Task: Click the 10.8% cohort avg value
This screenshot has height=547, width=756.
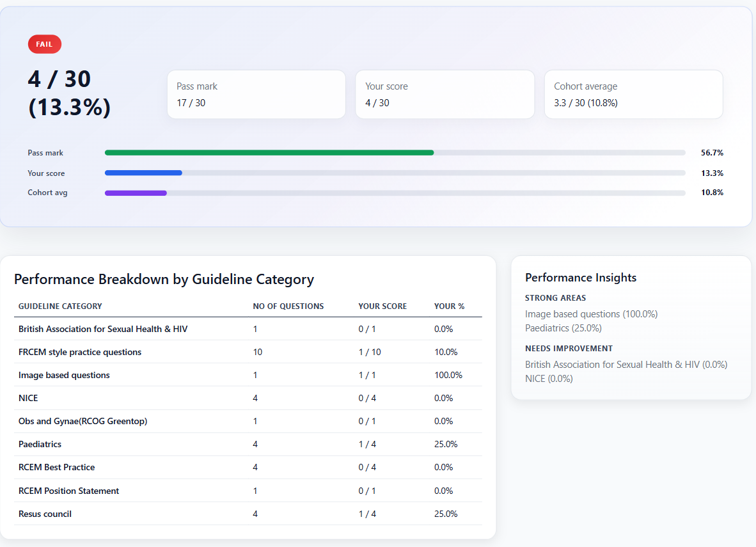Action: pos(712,193)
